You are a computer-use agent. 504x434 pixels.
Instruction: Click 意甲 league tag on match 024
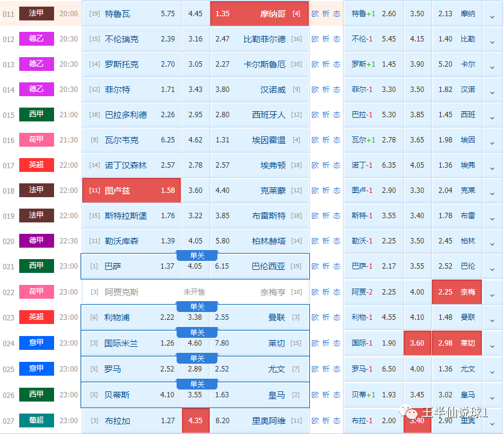(37, 343)
